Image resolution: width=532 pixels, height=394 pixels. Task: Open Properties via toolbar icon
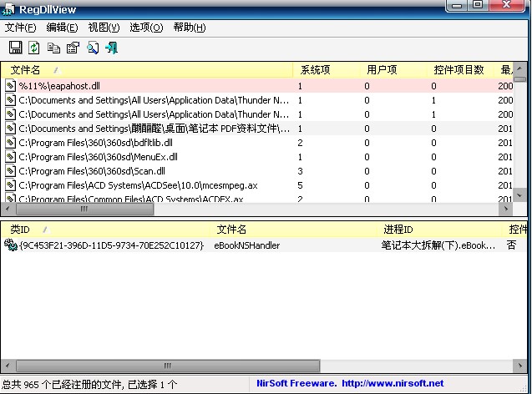pyautogui.click(x=73, y=48)
